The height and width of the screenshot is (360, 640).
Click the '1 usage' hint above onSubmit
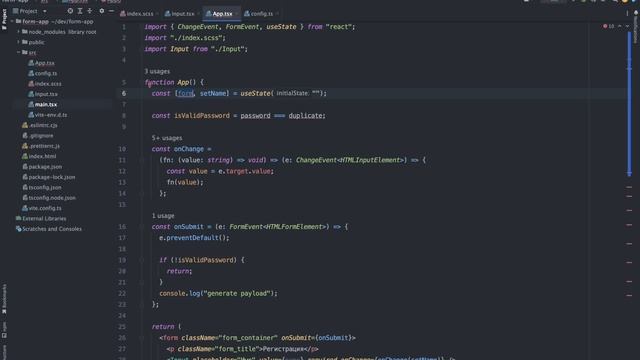163,216
